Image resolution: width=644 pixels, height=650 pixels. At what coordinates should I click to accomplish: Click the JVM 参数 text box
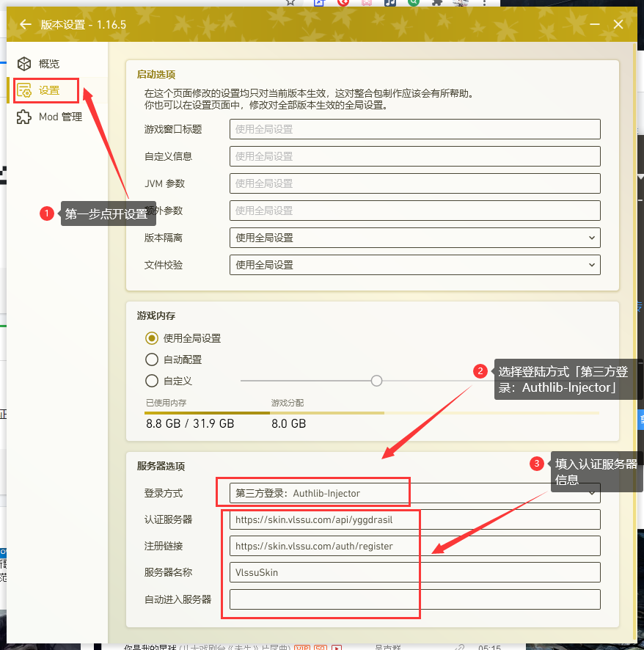(415, 183)
